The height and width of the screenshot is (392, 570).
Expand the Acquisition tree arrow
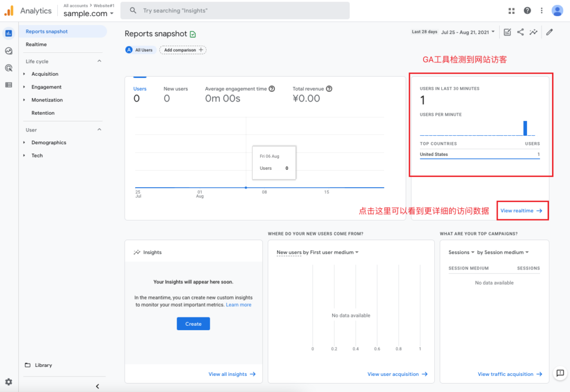tap(24, 74)
